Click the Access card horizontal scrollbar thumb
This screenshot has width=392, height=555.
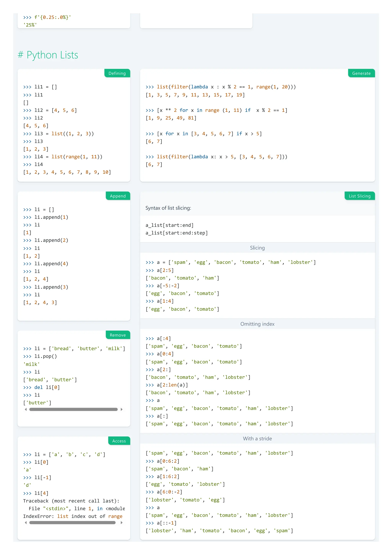(x=72, y=522)
